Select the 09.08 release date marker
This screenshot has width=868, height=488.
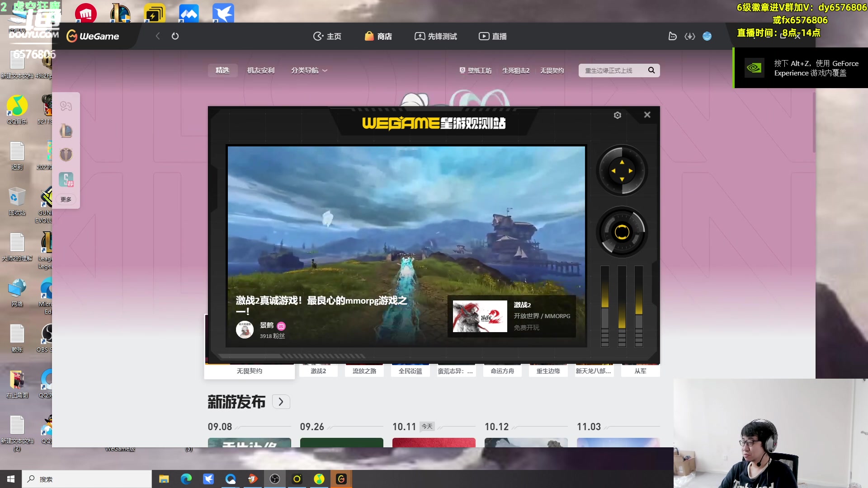[x=220, y=427]
